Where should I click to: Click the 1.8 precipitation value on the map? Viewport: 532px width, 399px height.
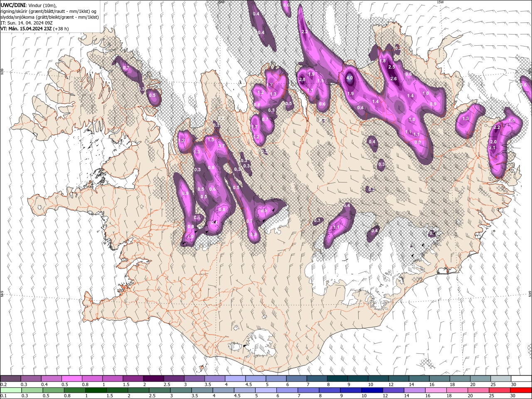(382, 61)
